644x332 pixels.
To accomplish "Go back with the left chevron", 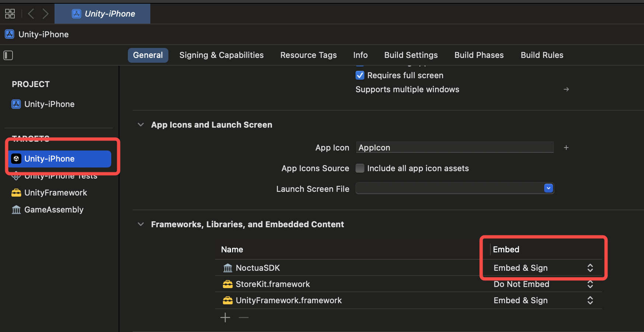I will (31, 14).
